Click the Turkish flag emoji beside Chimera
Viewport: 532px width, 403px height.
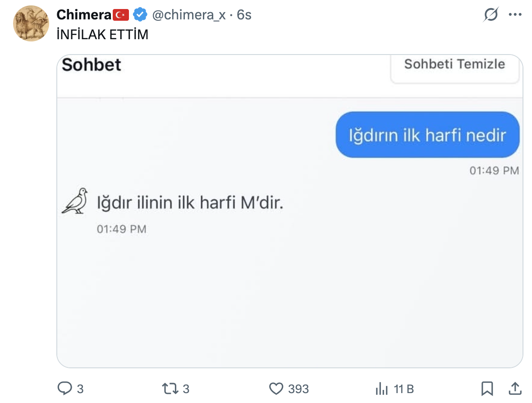point(121,15)
